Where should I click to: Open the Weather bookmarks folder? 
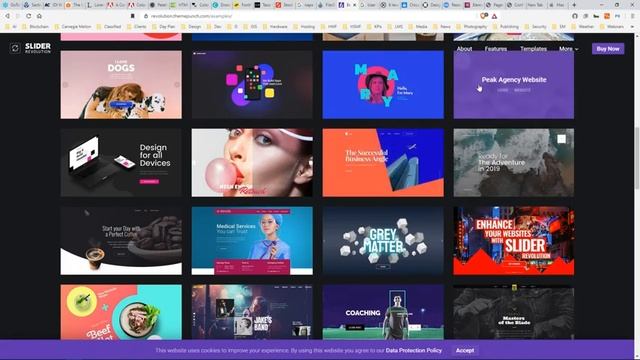coord(582,27)
